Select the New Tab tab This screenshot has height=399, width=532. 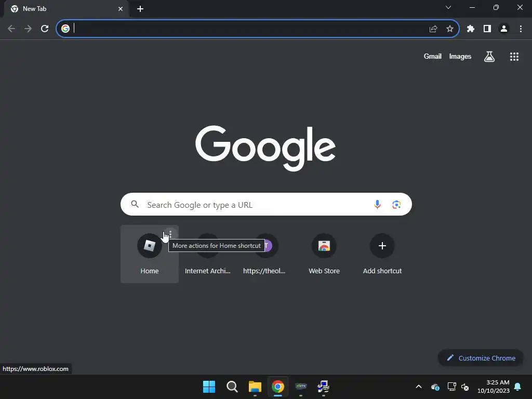(x=66, y=9)
